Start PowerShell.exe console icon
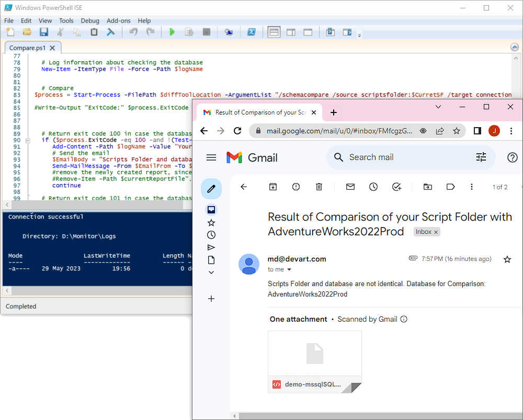Viewport: 523px width, 420px height. click(251, 32)
